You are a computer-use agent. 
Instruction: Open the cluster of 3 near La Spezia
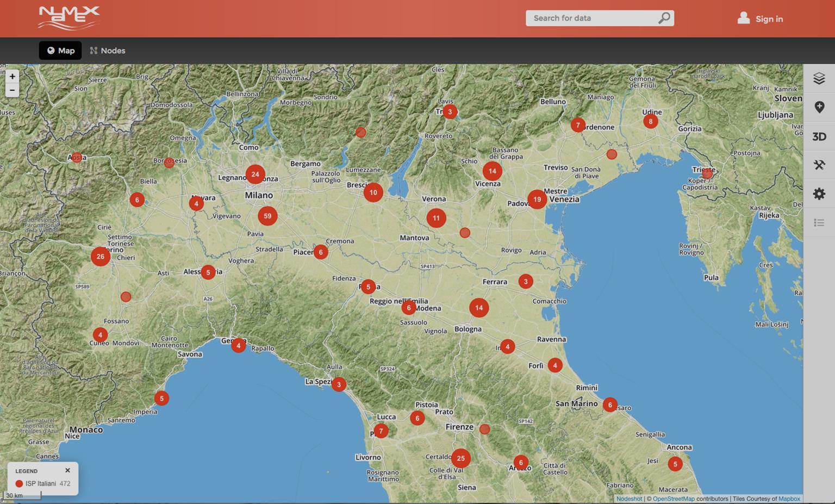(339, 385)
